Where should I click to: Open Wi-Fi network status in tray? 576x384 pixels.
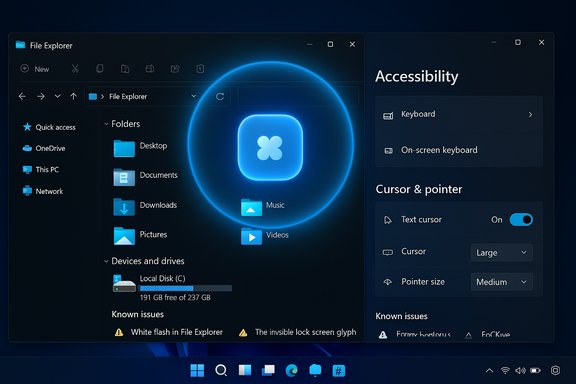click(505, 370)
